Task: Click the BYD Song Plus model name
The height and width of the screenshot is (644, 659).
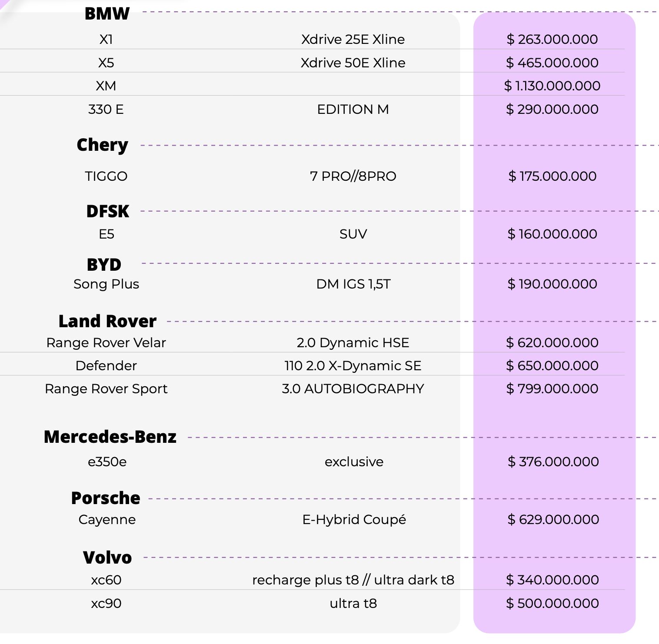Action: [107, 284]
